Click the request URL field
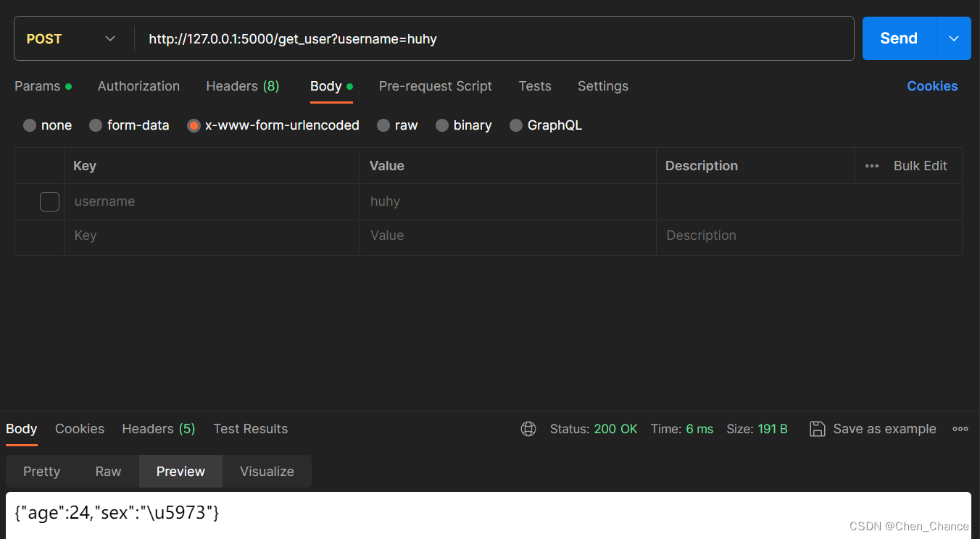This screenshot has width=980, height=539. coord(494,38)
